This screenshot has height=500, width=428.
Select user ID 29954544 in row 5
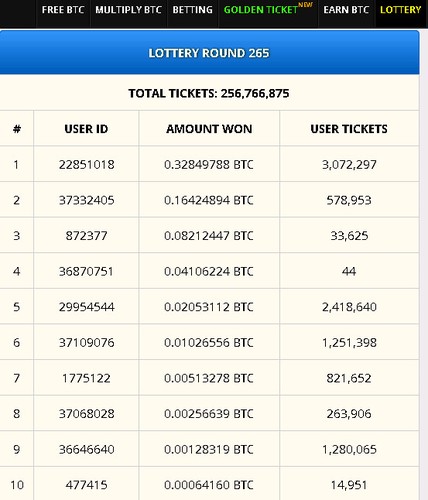(87, 307)
